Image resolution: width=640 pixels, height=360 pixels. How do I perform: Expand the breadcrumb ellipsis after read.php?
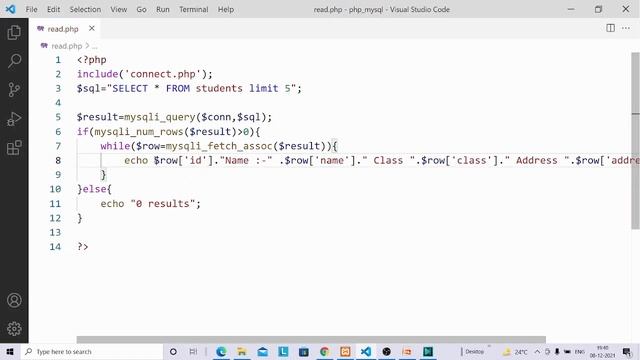(x=95, y=46)
